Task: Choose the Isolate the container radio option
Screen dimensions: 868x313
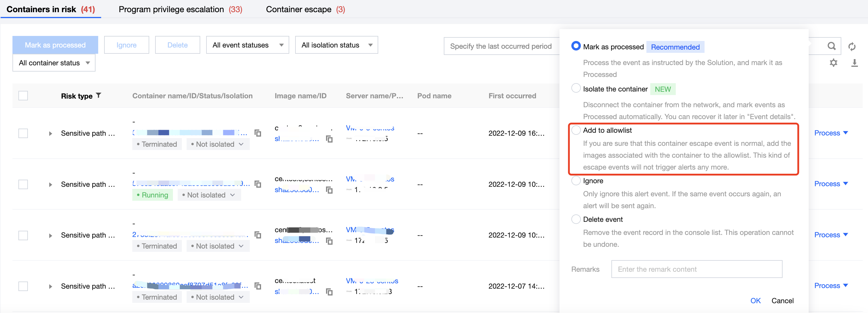Action: [x=576, y=89]
